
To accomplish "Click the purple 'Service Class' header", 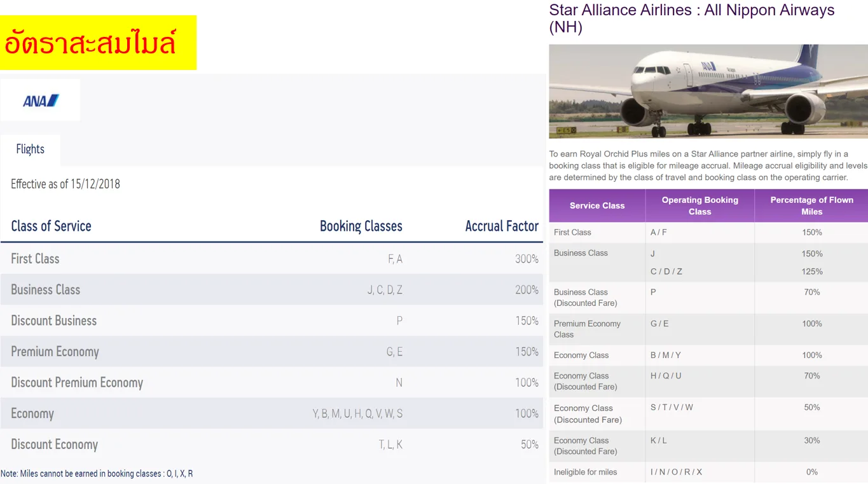I will coord(597,205).
